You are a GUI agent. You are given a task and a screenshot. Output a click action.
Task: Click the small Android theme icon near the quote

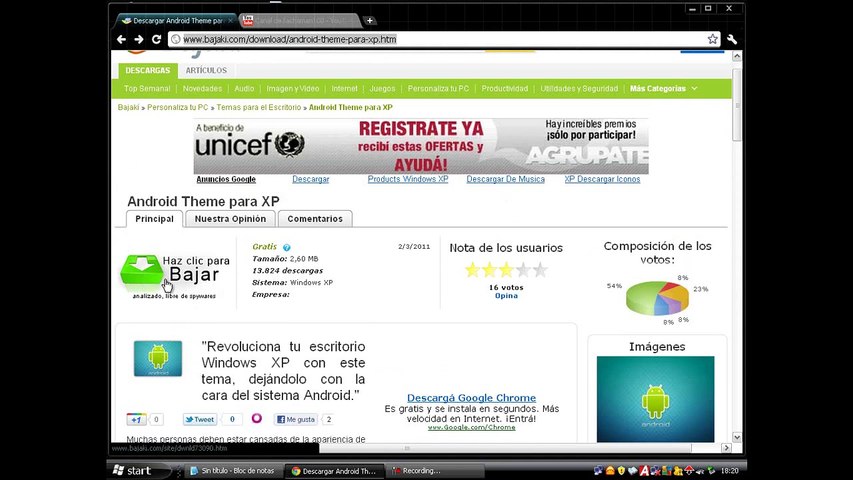158,359
